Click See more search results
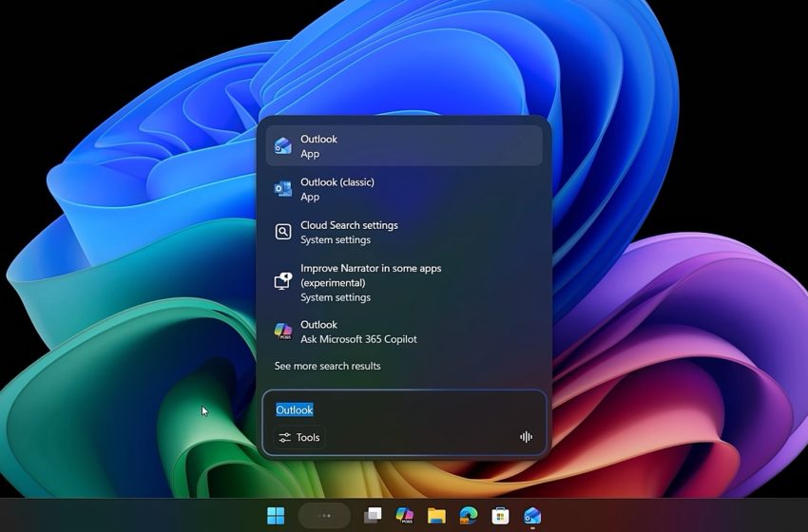The height and width of the screenshot is (532, 808). [x=327, y=366]
